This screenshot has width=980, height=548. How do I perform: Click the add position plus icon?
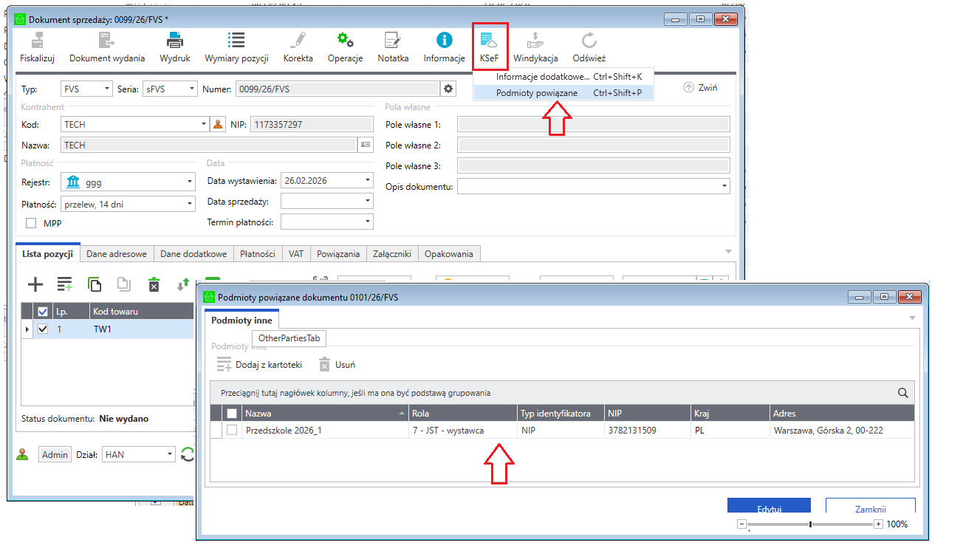tap(35, 284)
